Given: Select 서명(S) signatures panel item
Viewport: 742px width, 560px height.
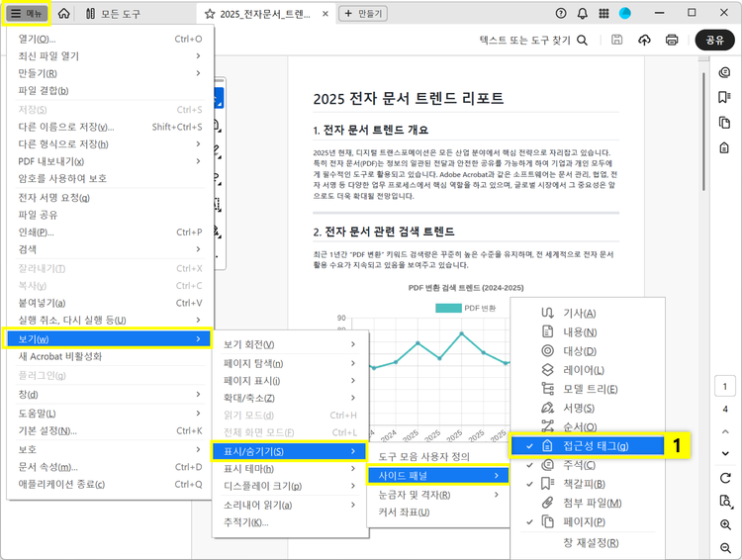Looking at the screenshot, I should point(588,408).
